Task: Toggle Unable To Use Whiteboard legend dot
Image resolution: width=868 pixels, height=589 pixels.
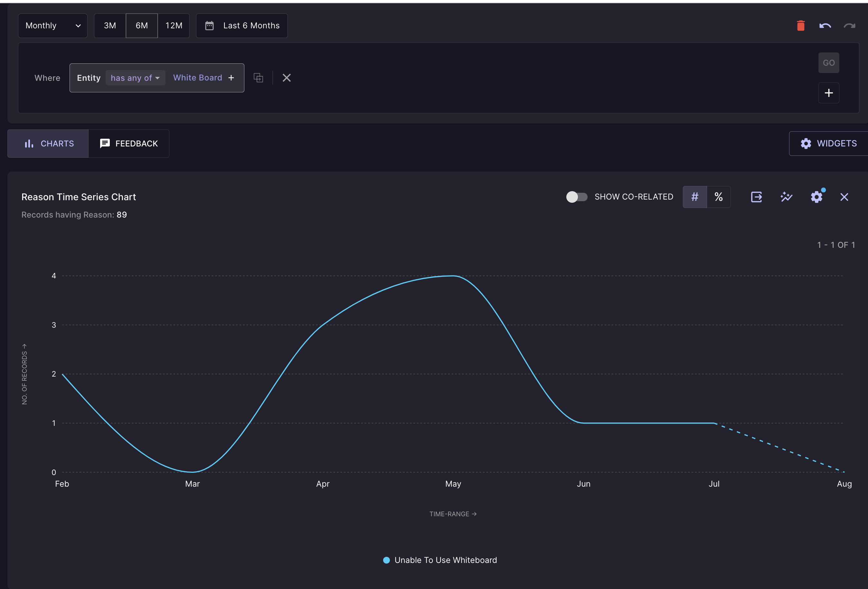Action: tap(387, 560)
